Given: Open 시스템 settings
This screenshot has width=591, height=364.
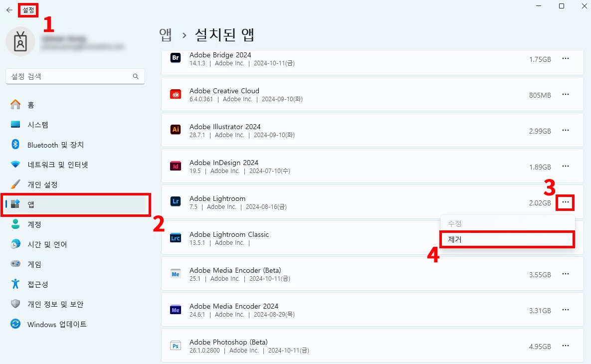Looking at the screenshot, I should [75, 125].
